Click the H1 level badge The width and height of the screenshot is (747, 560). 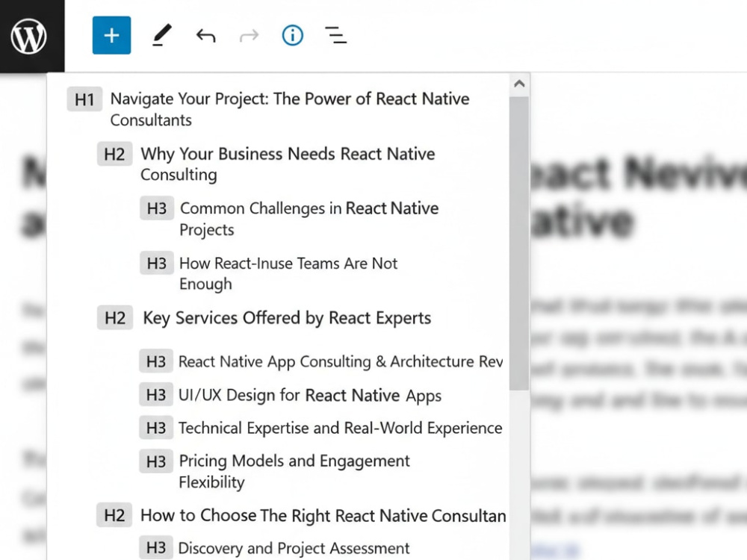pyautogui.click(x=84, y=99)
